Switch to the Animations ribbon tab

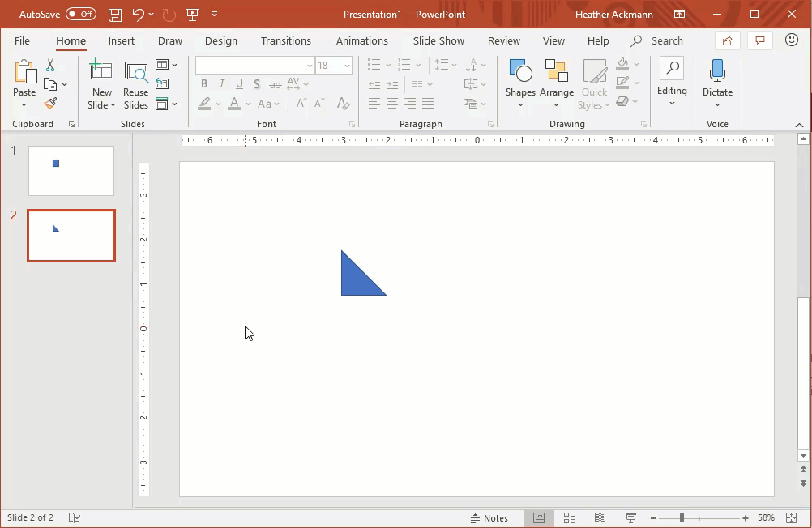(361, 40)
